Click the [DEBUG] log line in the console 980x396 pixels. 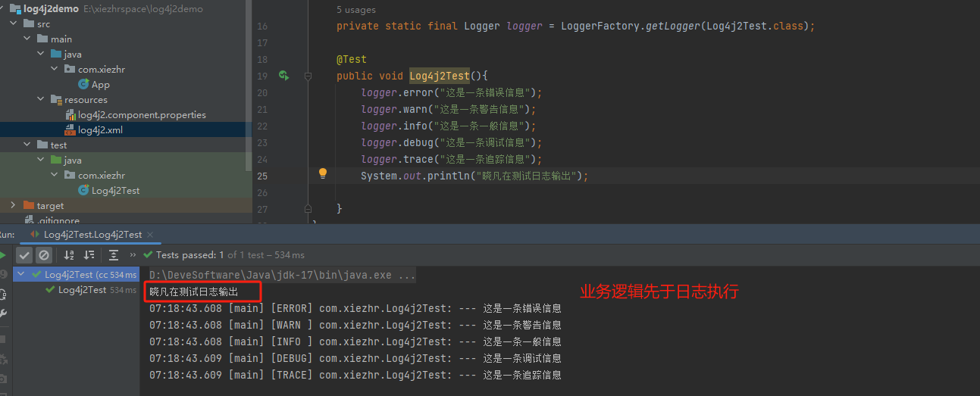pos(355,358)
